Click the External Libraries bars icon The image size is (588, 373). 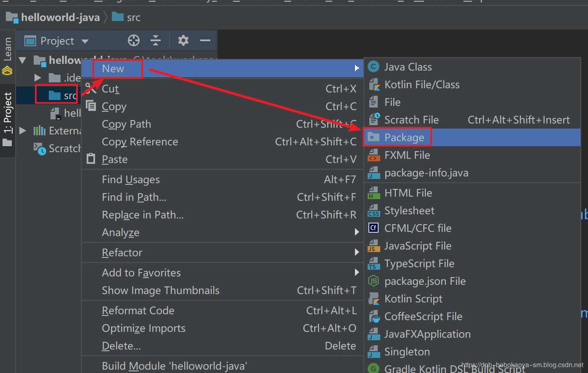40,131
